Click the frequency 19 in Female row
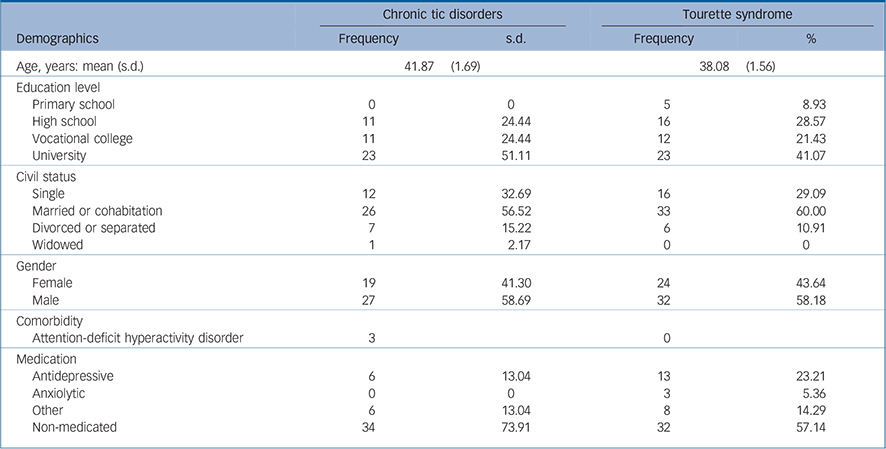This screenshot has height=449, width=886. pyautogui.click(x=369, y=283)
